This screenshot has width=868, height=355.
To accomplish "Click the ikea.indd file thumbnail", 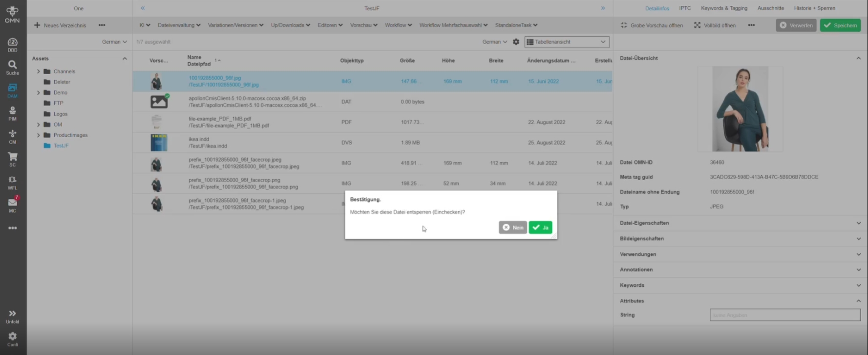I will pyautogui.click(x=159, y=143).
